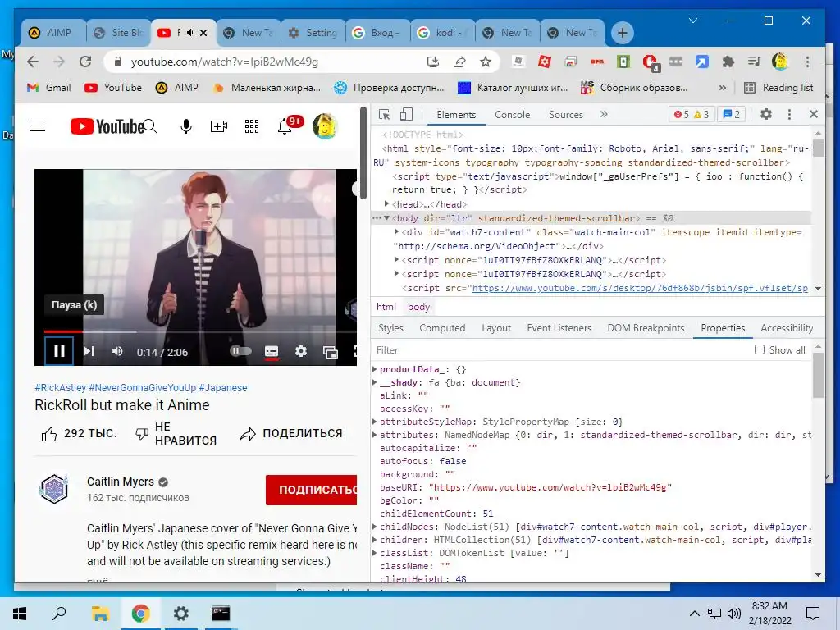Image resolution: width=840 pixels, height=630 pixels.
Task: Like the video with 292 тыс. thumbs up
Action: [x=79, y=433]
